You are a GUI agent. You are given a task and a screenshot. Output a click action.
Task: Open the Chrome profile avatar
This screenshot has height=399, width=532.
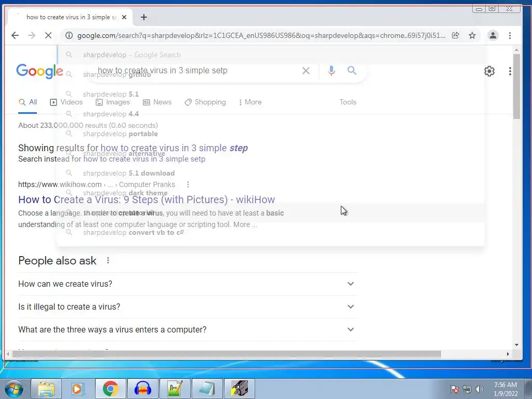493,35
